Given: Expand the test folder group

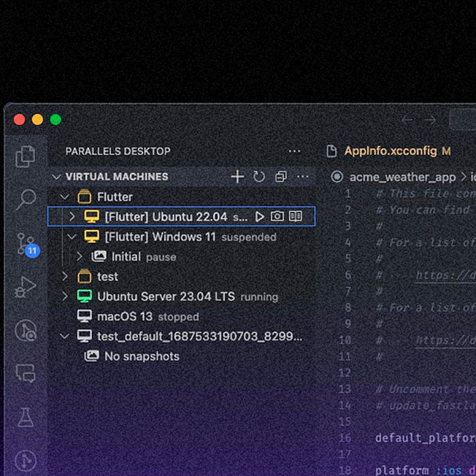Looking at the screenshot, I should 65,277.
